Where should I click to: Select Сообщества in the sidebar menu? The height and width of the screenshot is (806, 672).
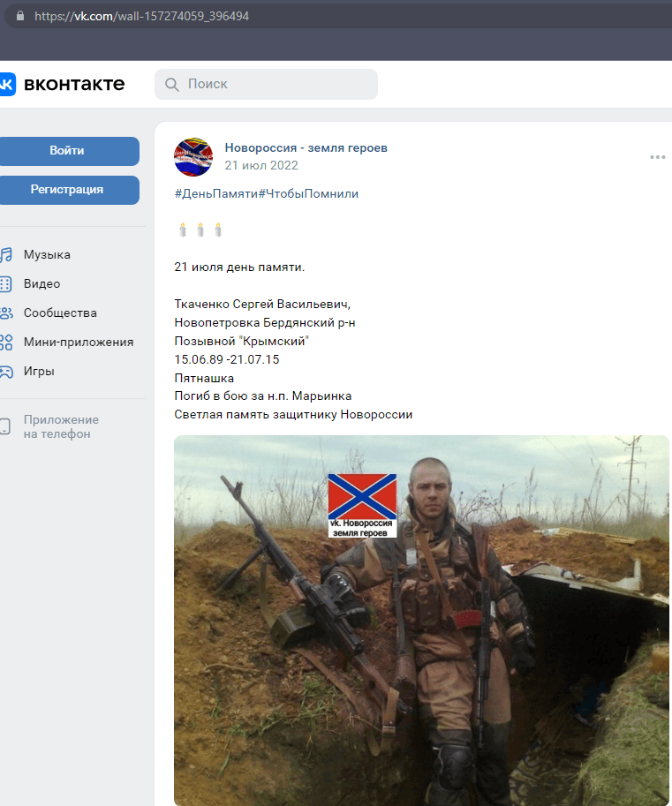click(x=60, y=313)
